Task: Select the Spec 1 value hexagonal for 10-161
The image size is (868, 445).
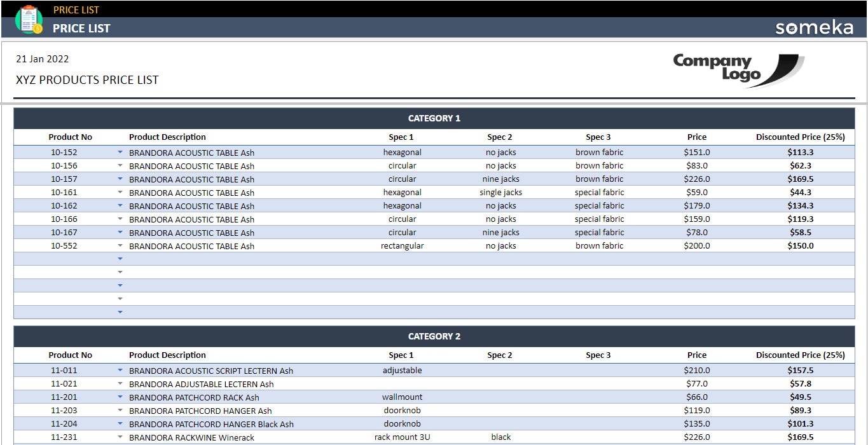Action: [x=401, y=192]
